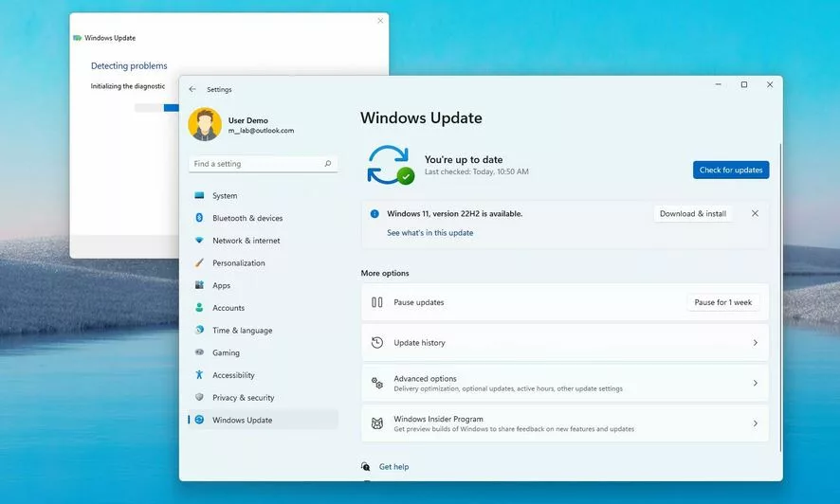The height and width of the screenshot is (504, 840).
Task: Click the Personalization paintbrush icon
Action: coord(199,262)
